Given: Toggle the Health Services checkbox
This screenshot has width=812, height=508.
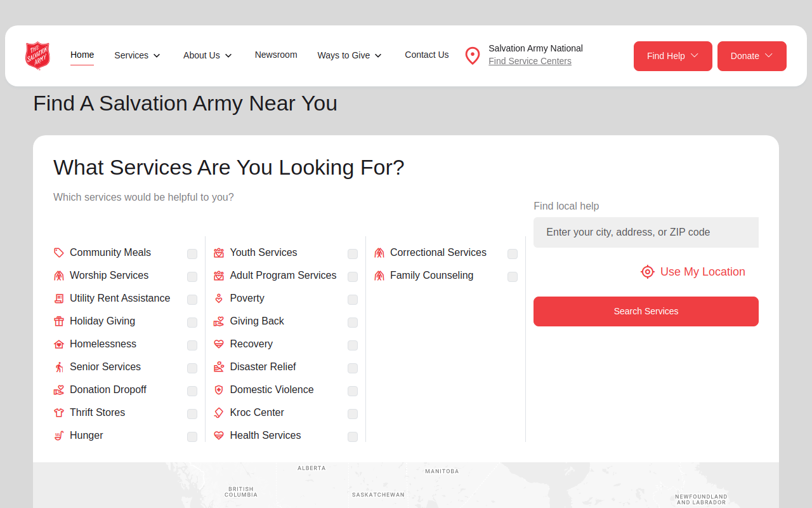Looking at the screenshot, I should tap(353, 437).
